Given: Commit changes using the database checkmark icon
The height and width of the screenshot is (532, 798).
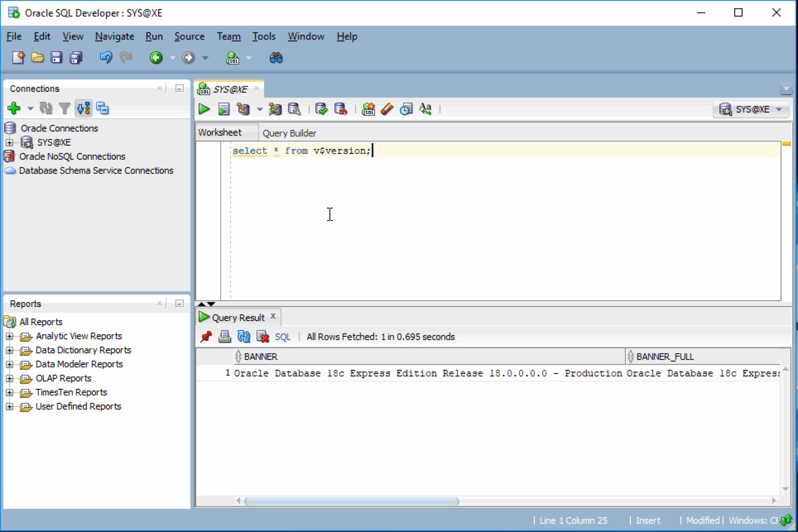Looking at the screenshot, I should coord(321,109).
